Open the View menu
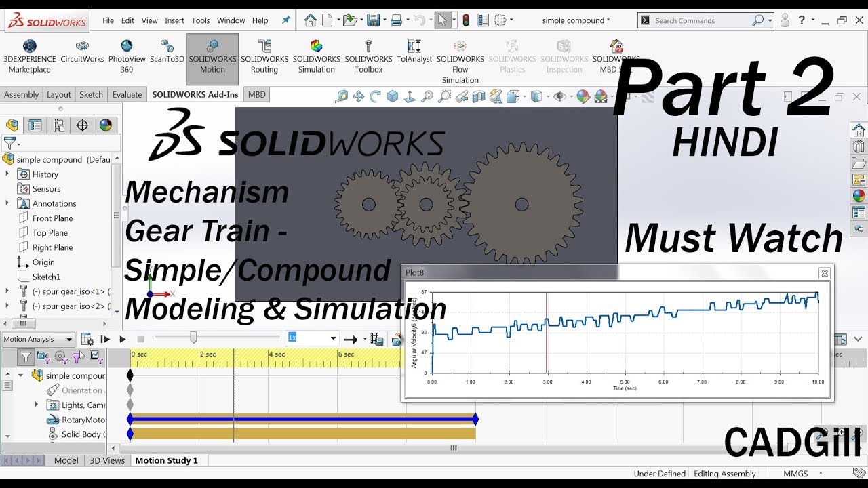The width and height of the screenshot is (868, 488). (149, 20)
